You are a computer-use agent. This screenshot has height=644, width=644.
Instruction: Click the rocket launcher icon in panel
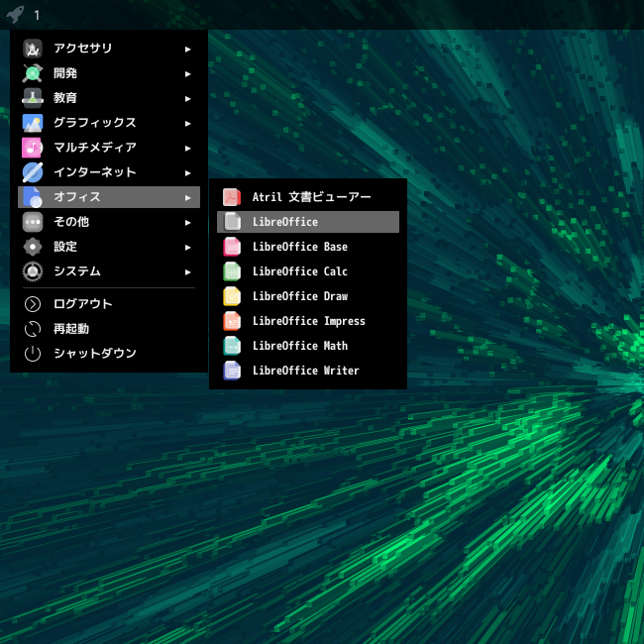point(15,15)
